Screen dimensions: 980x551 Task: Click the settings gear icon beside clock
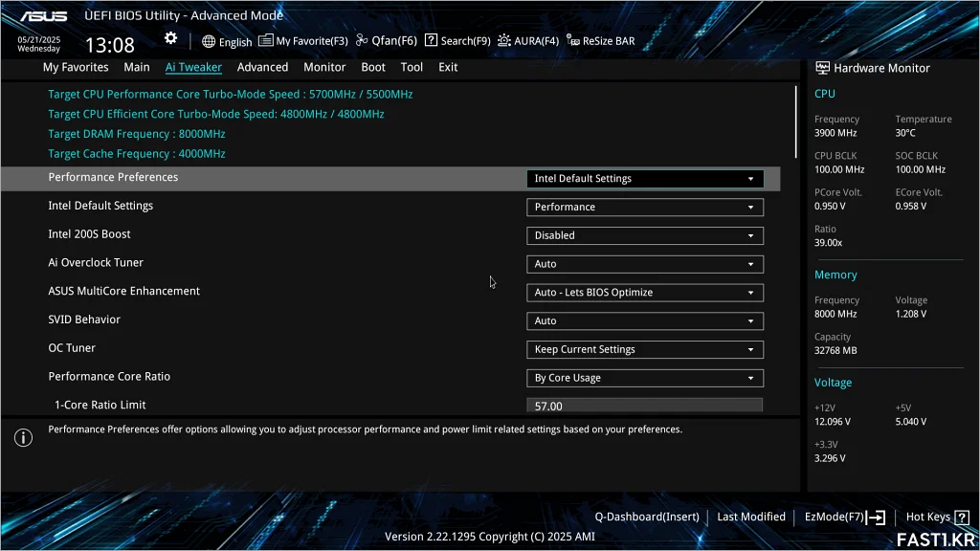coord(170,38)
